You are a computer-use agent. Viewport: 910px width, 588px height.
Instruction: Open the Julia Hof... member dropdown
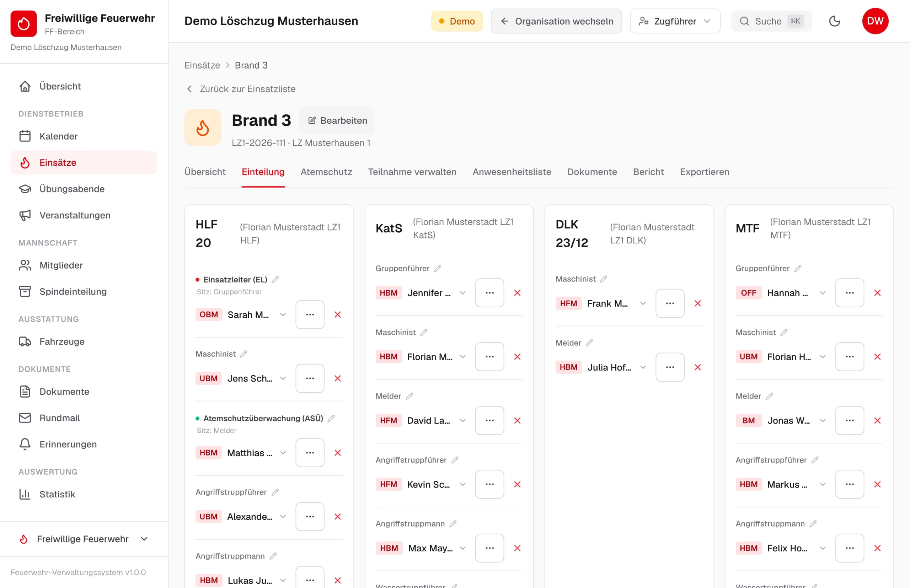point(601,367)
